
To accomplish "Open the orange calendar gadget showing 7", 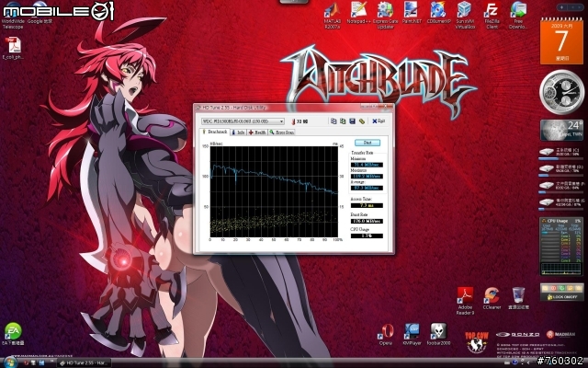I will (561, 41).
